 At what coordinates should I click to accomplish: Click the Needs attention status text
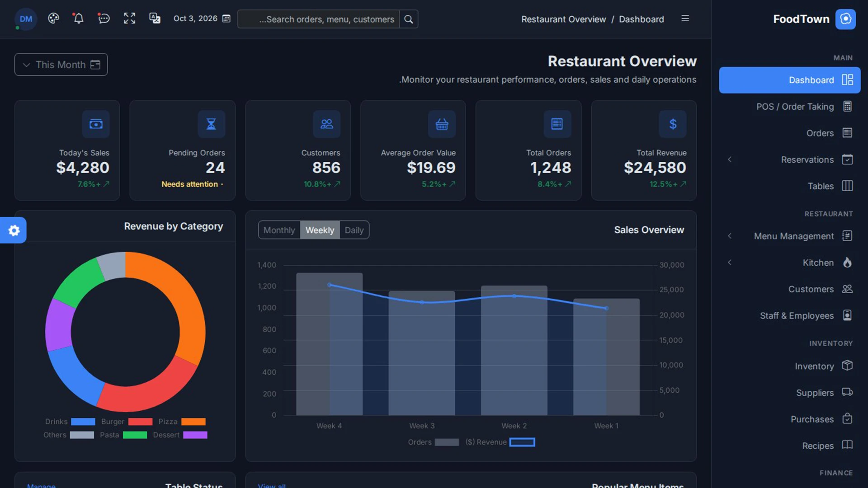(x=189, y=184)
